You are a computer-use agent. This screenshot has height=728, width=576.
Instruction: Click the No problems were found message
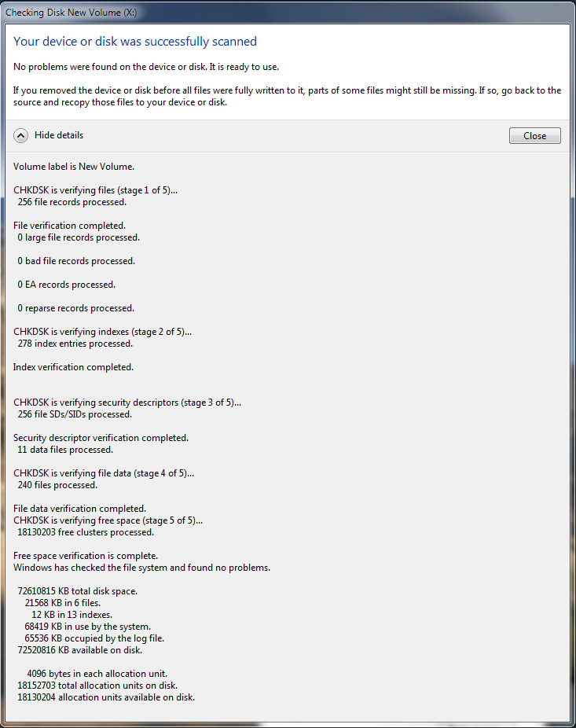146,67
